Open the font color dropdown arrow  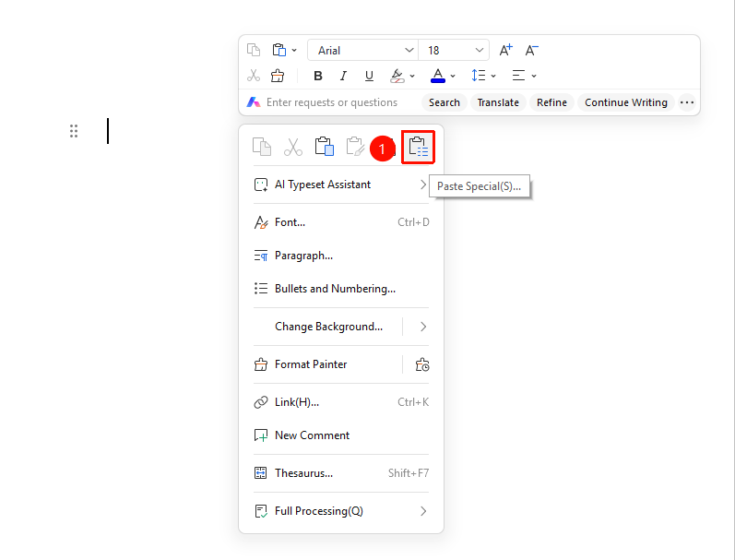453,76
